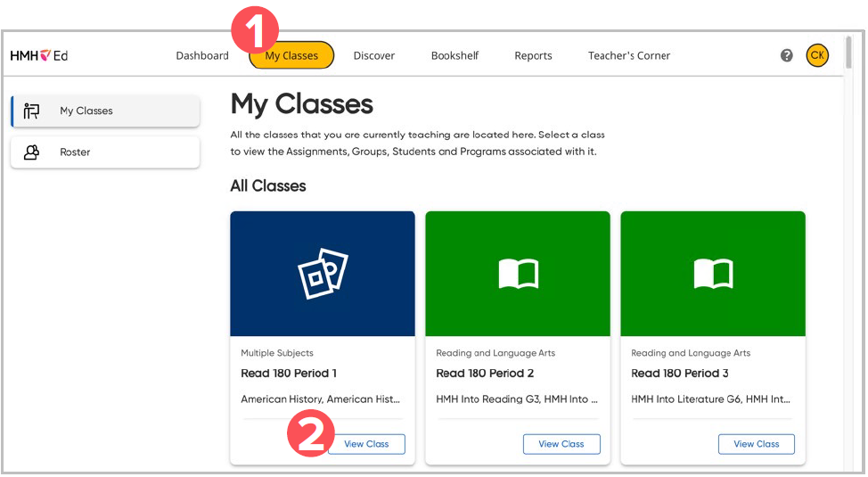
Task: Click the Read 180 Period 2 title
Action: [x=484, y=374]
